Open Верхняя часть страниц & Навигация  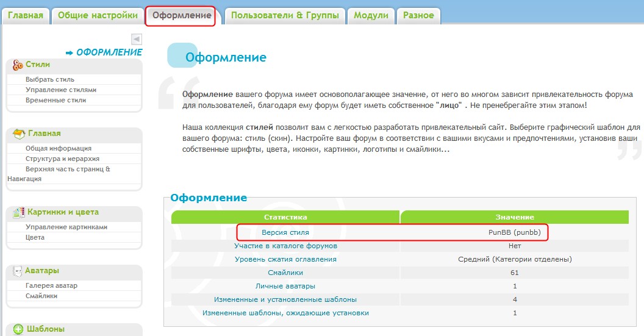coord(59,174)
